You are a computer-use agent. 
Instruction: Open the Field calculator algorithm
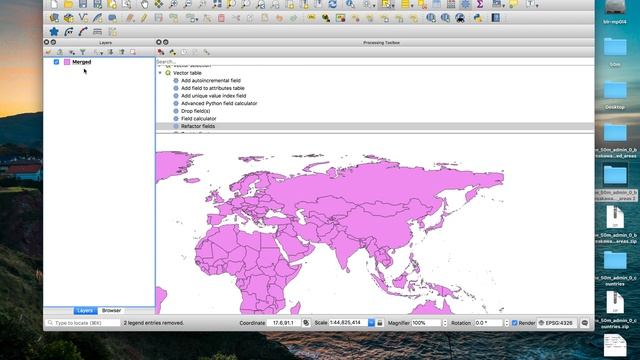pos(198,119)
